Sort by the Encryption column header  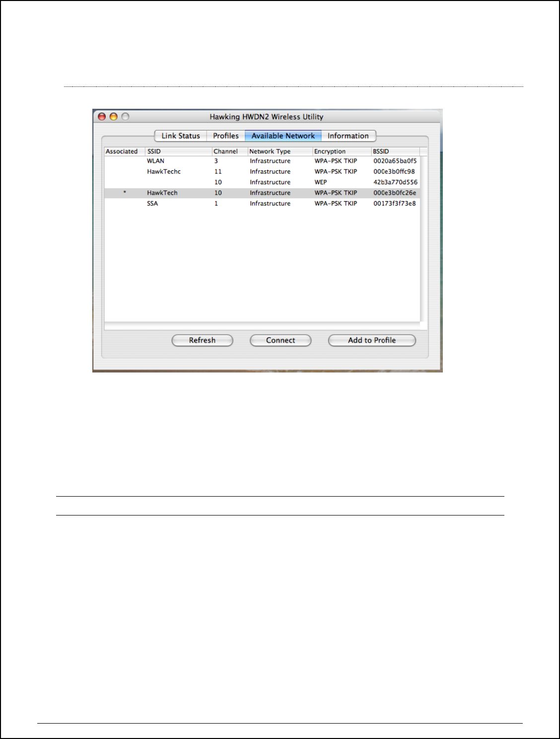click(342, 151)
